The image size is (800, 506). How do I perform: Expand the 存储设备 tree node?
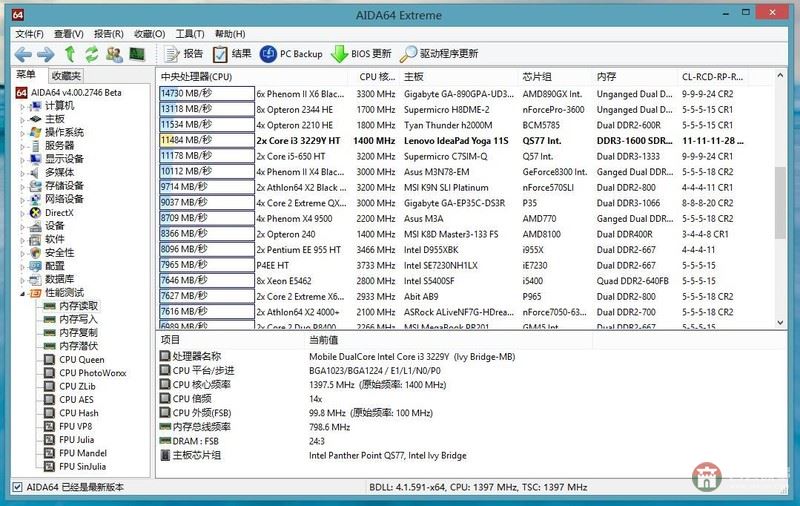tap(22, 186)
